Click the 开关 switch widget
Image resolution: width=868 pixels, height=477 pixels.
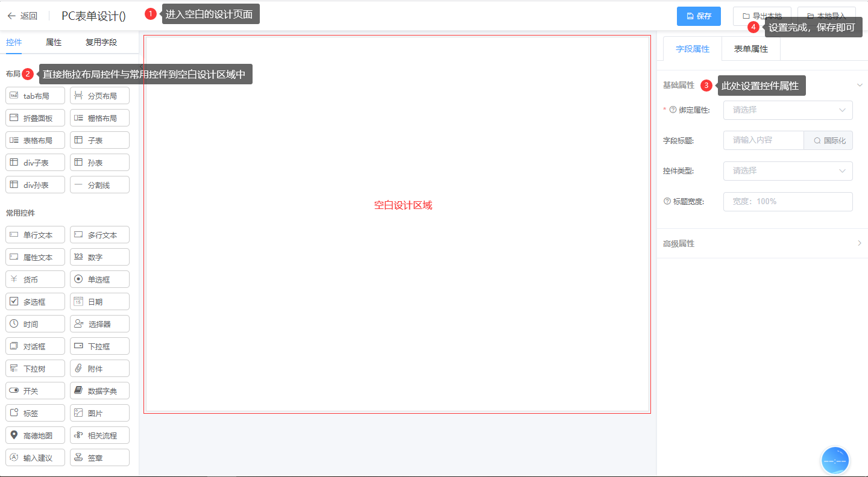35,391
